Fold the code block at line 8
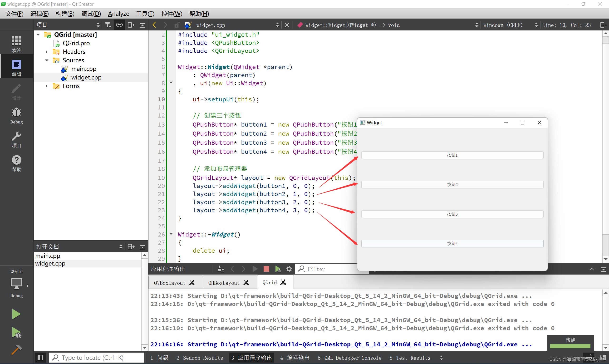Image resolution: width=609 pixels, height=364 pixels. tap(171, 83)
